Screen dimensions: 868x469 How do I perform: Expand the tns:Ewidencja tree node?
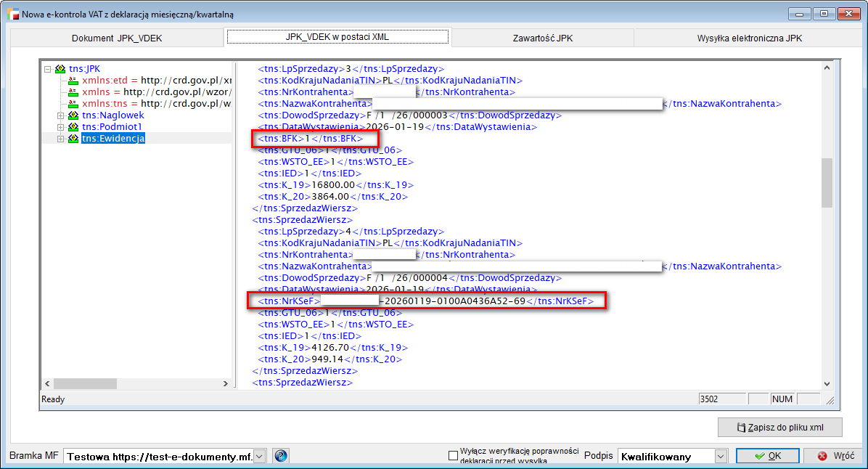pyautogui.click(x=60, y=139)
